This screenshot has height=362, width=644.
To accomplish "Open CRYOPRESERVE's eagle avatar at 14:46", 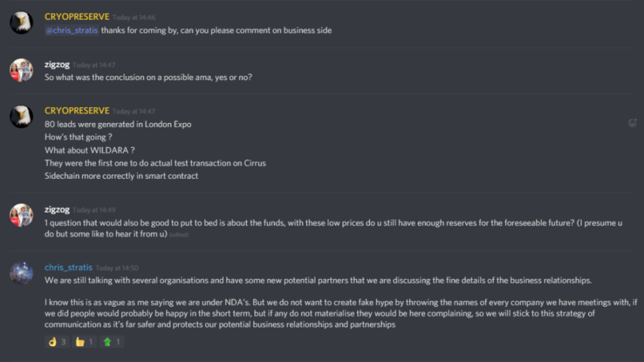I will pyautogui.click(x=21, y=22).
